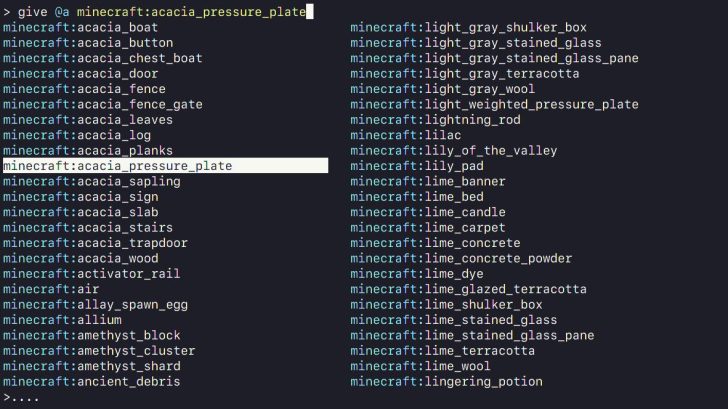The width and height of the screenshot is (728, 409).
Task: Pick the minecraft:acacia_button suggestion
Action: (88, 43)
